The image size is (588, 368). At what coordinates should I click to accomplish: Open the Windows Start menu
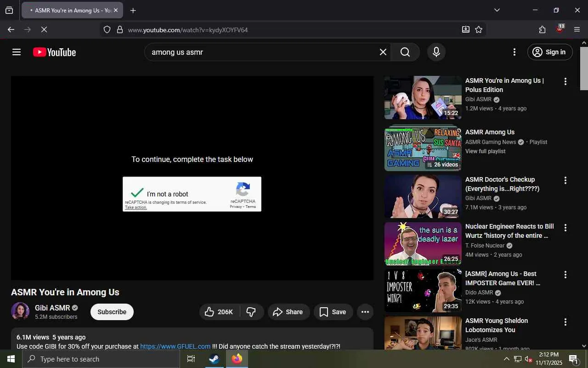[11, 359]
